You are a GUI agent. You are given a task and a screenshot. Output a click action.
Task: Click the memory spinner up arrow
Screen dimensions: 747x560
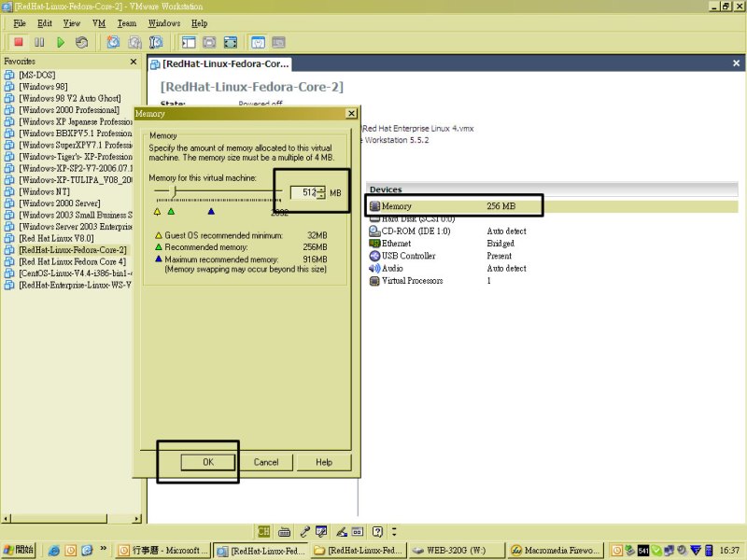321,189
